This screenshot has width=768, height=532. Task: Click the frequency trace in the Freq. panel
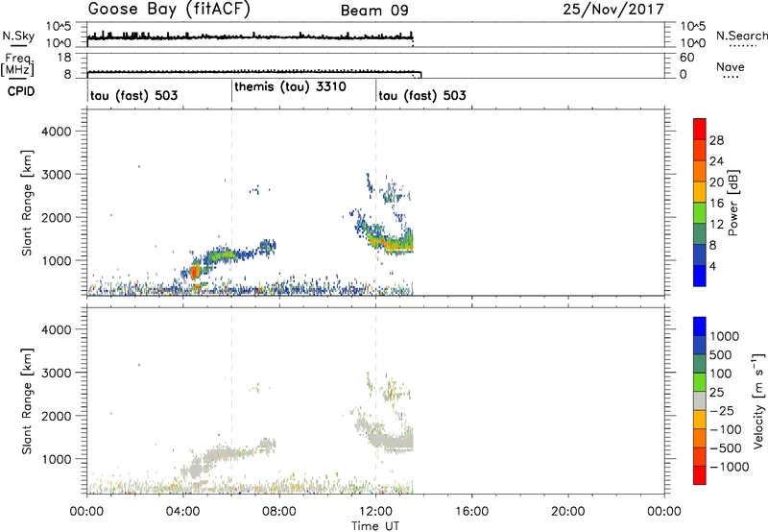click(253, 72)
